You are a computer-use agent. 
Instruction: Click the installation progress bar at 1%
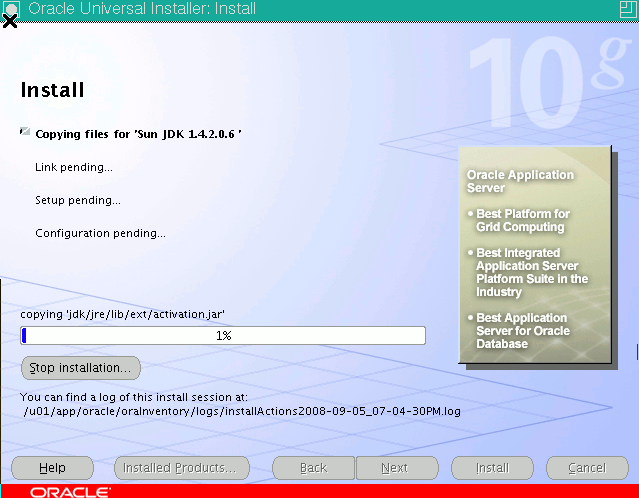(223, 335)
